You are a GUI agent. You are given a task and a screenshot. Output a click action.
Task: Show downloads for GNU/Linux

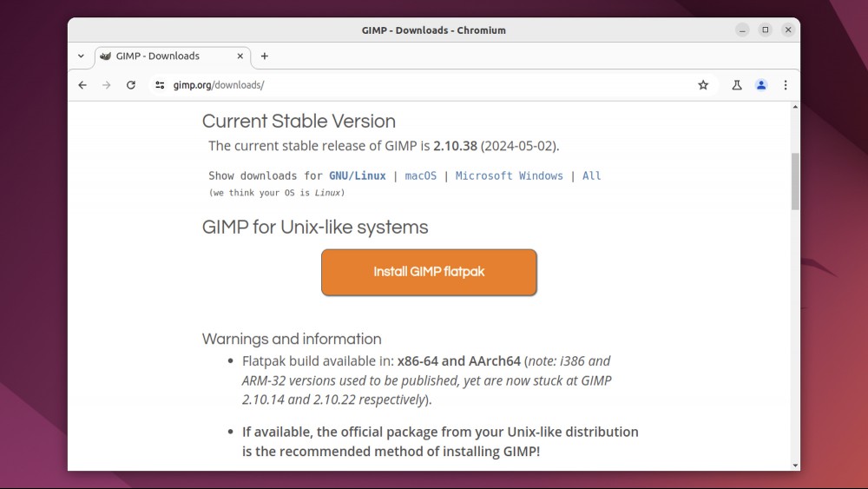point(357,175)
